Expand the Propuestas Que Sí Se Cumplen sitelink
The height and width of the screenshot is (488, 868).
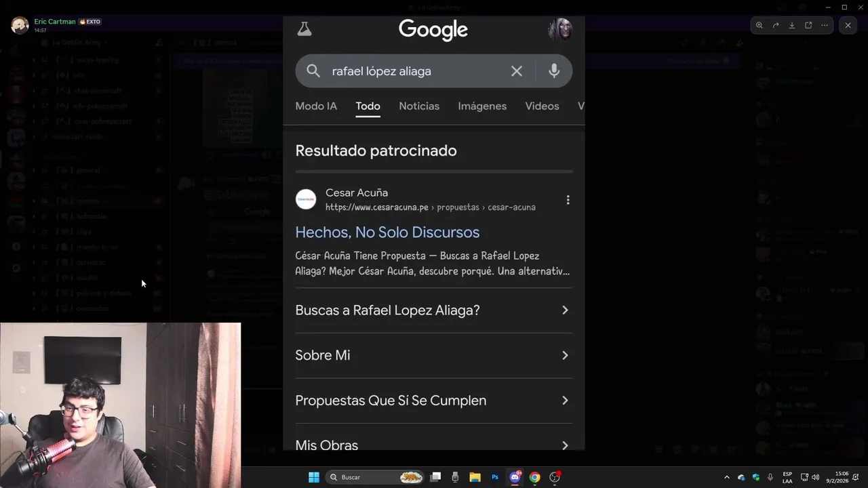[433, 401]
